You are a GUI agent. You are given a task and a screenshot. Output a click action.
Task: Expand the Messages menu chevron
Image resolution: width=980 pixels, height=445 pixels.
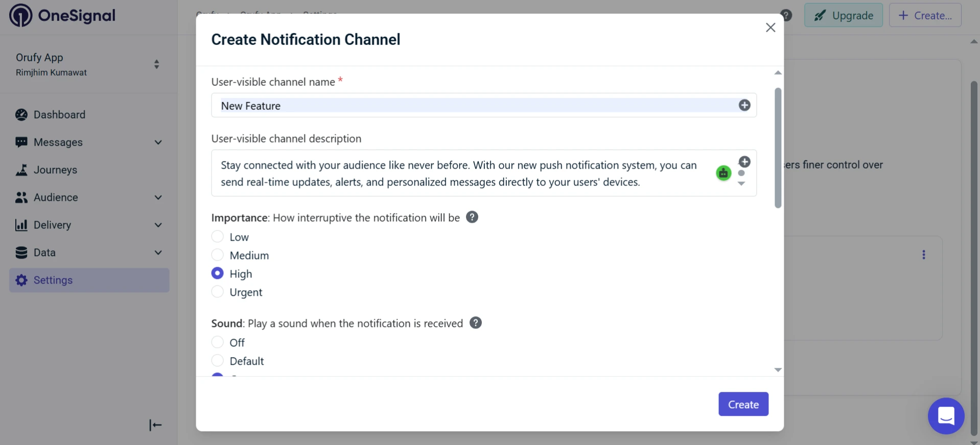coord(158,142)
